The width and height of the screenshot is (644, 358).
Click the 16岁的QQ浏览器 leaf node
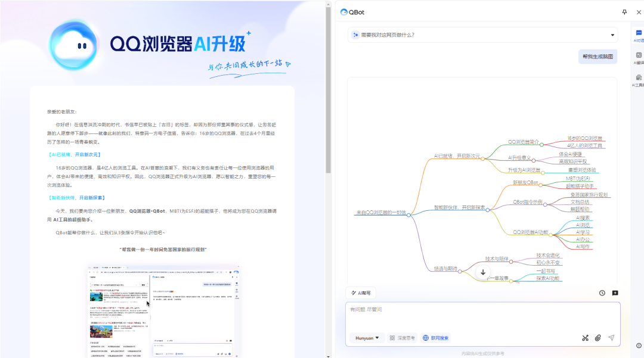[584, 138]
